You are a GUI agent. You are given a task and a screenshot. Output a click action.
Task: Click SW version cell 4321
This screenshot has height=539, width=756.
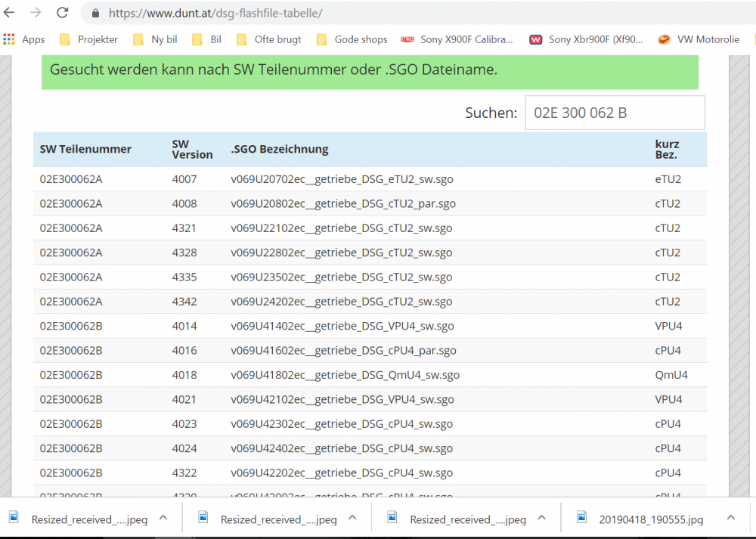point(184,228)
